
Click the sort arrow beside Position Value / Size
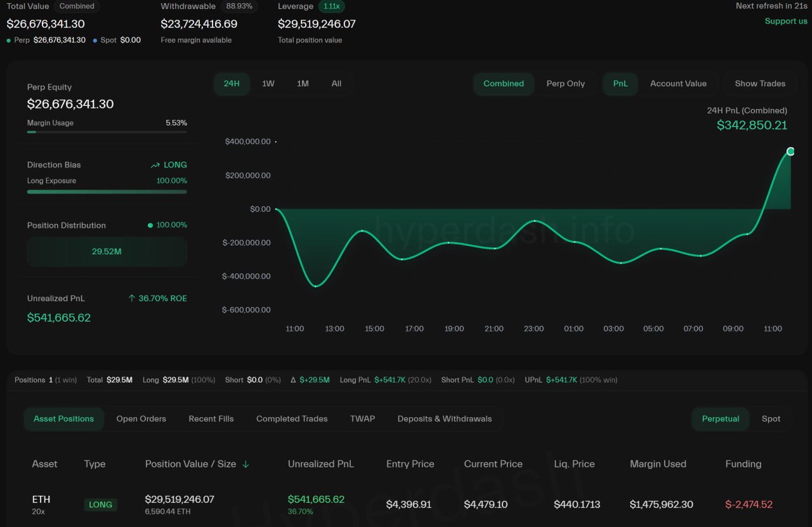point(246,464)
